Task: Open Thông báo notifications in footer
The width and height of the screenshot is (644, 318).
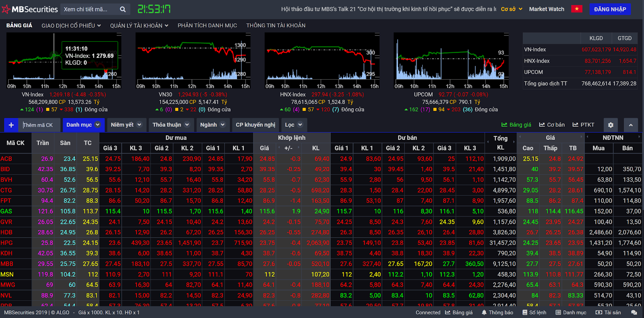Action: tap(497, 312)
